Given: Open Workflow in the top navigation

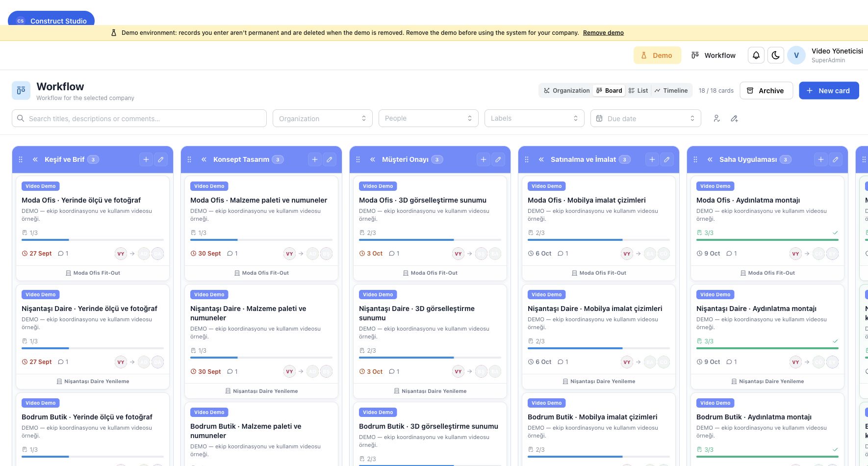Looking at the screenshot, I should pos(714,55).
